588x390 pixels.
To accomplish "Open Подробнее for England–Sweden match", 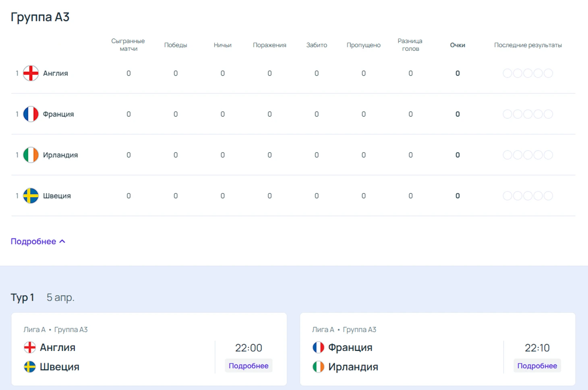I will (248, 366).
